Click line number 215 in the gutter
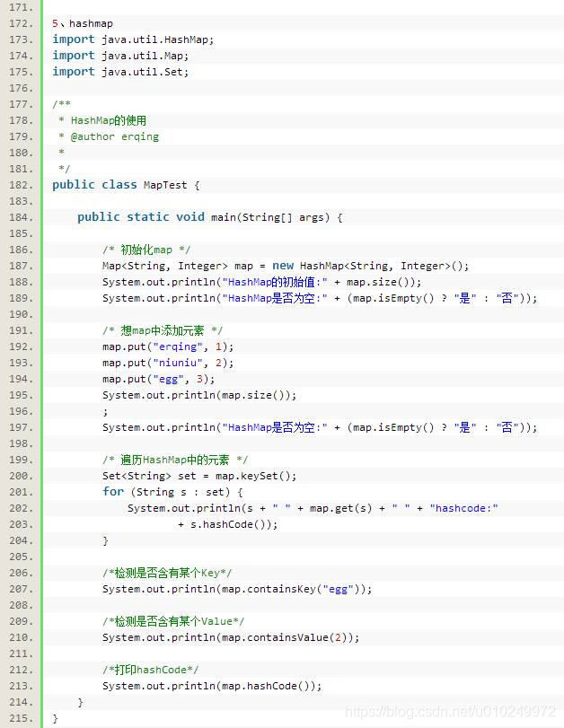Screen dimensions: 564x728 click(21, 719)
